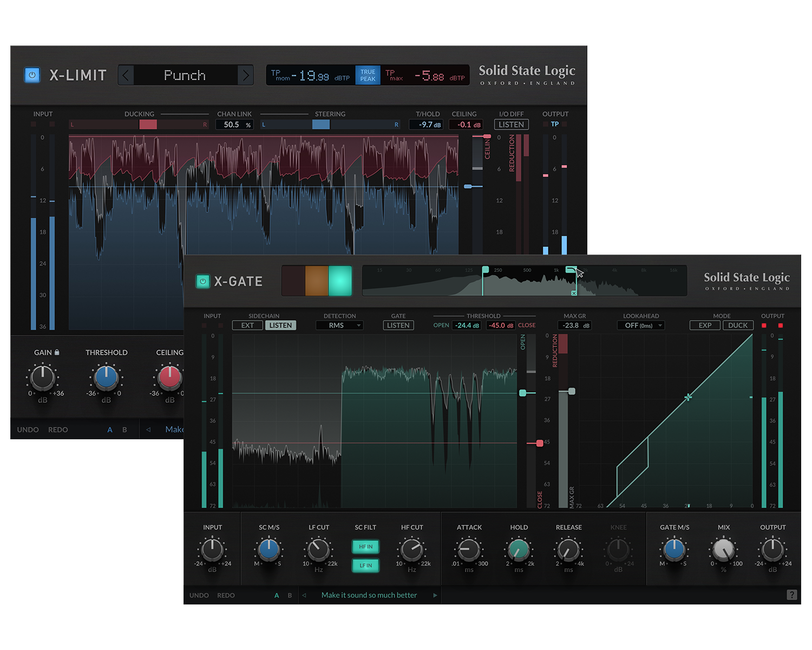The height and width of the screenshot is (650, 812).
Task: Click the HF CUT knob
Action: coord(412,549)
